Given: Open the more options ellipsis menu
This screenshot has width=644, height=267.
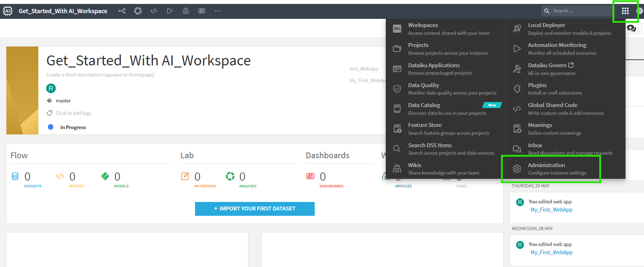Looking at the screenshot, I should coord(218,11).
